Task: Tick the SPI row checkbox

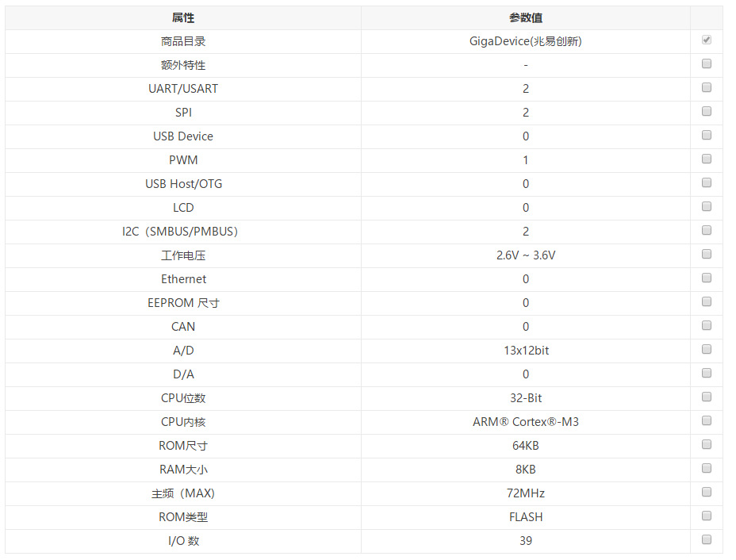Action: (706, 112)
